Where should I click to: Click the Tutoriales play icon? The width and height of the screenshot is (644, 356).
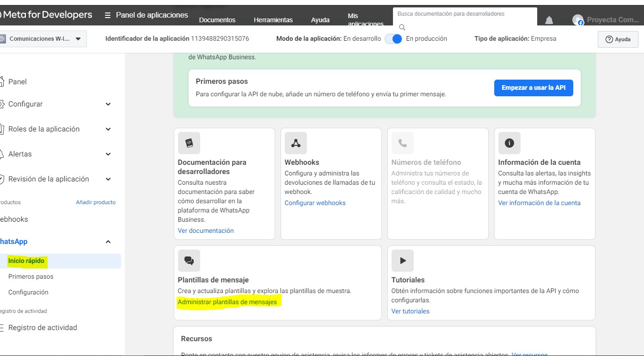(x=403, y=261)
